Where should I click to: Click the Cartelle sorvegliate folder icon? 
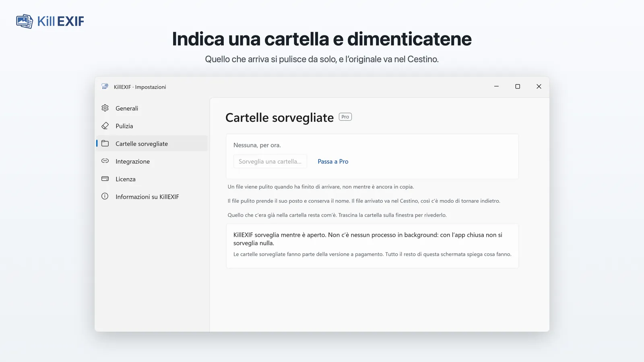coord(105,144)
